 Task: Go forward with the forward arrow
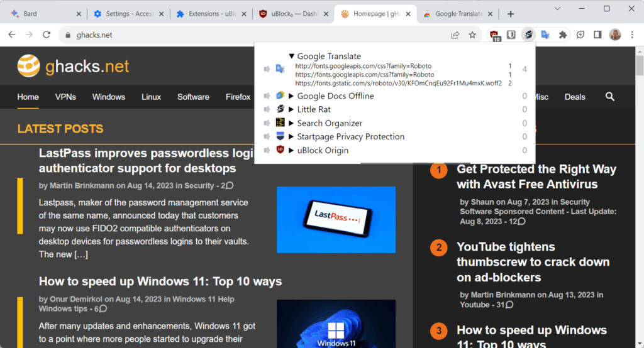[29, 35]
